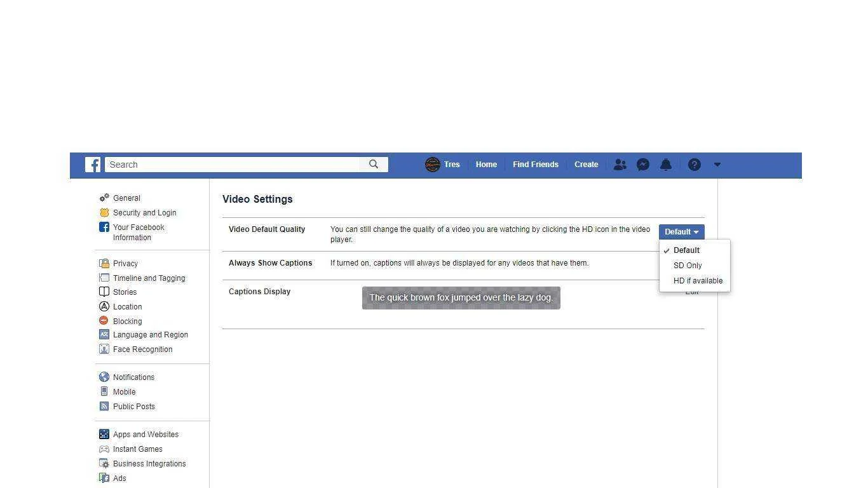Open Location settings link
Viewport: 868px width, 488px height.
click(127, 307)
